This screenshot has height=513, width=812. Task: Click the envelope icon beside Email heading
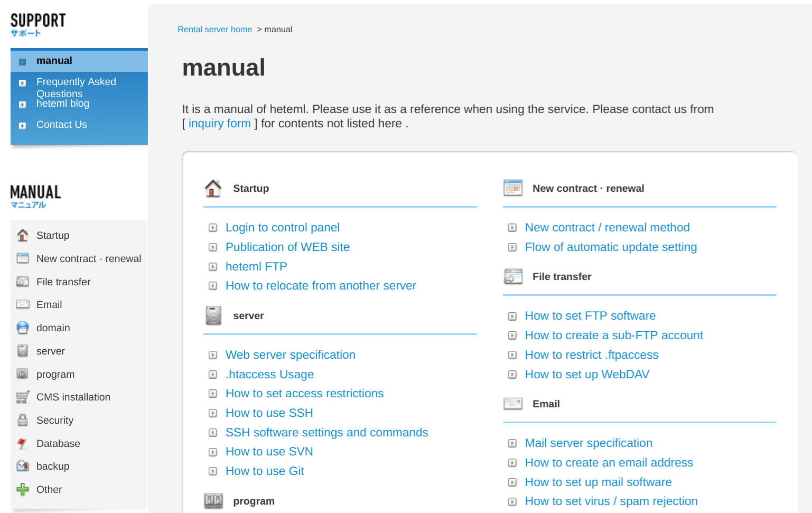click(x=513, y=404)
